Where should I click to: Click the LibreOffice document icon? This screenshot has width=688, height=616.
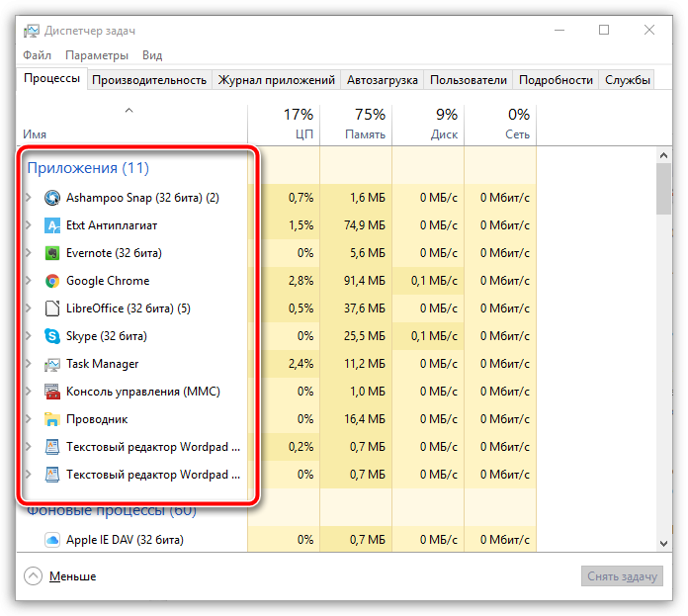click(52, 308)
